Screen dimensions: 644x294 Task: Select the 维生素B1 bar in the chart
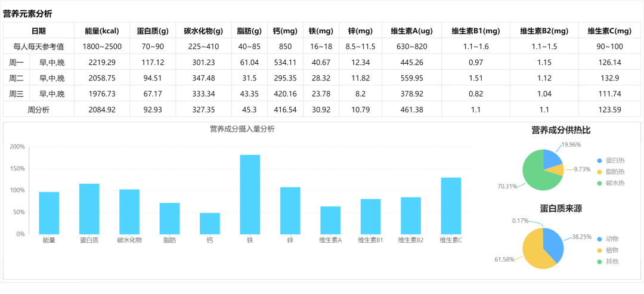click(x=371, y=216)
